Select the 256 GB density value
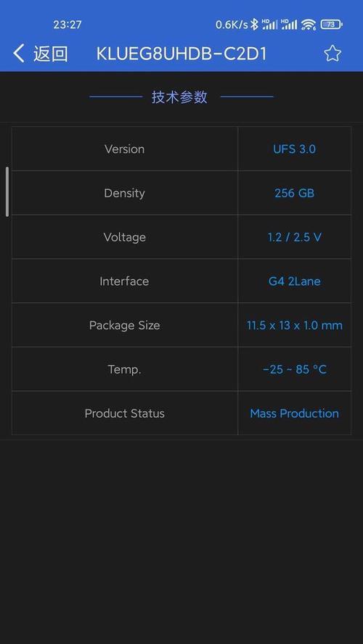 294,193
